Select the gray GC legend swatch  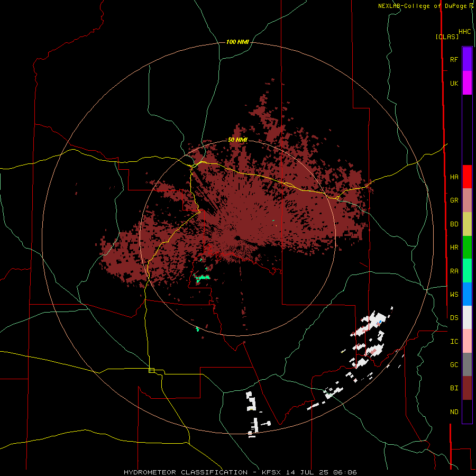tap(467, 364)
